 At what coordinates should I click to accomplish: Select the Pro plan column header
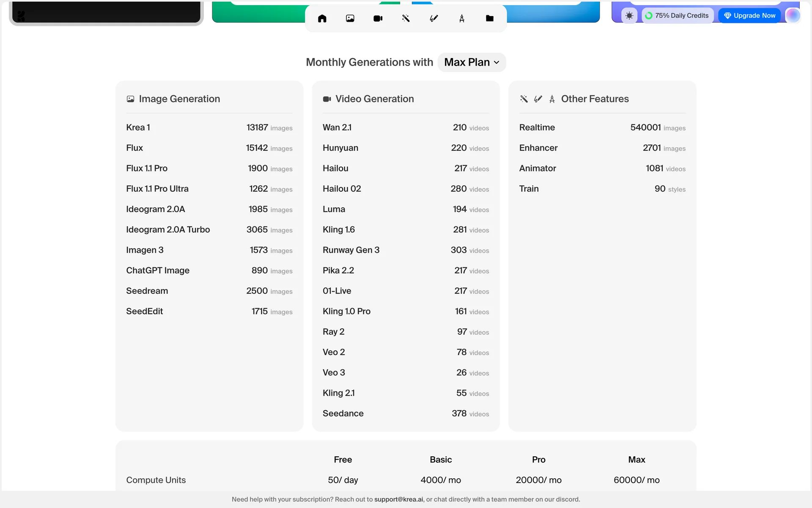(538, 459)
